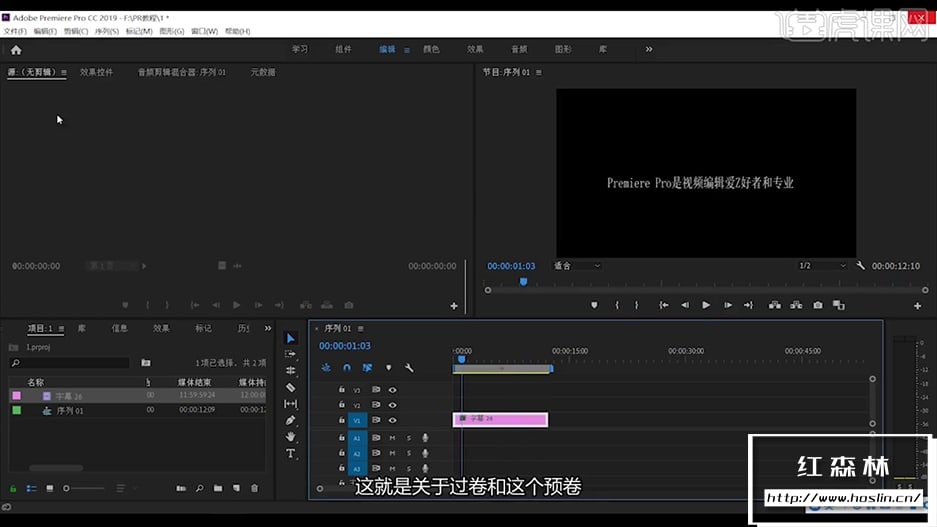Switch Project panel to Icon View

point(50,488)
